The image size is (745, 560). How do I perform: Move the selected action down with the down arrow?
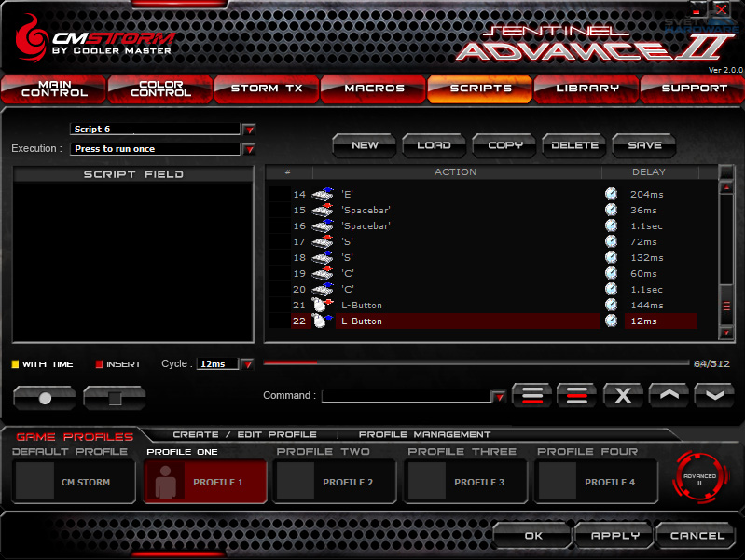(x=714, y=395)
